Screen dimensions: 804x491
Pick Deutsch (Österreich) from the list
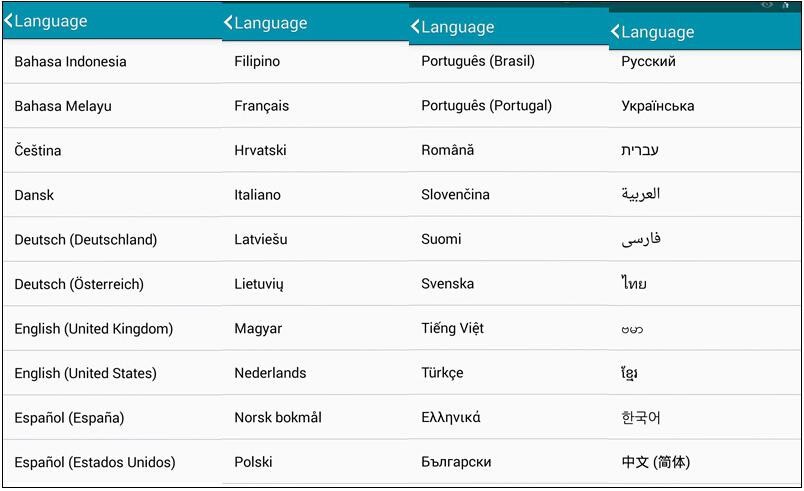tap(79, 285)
